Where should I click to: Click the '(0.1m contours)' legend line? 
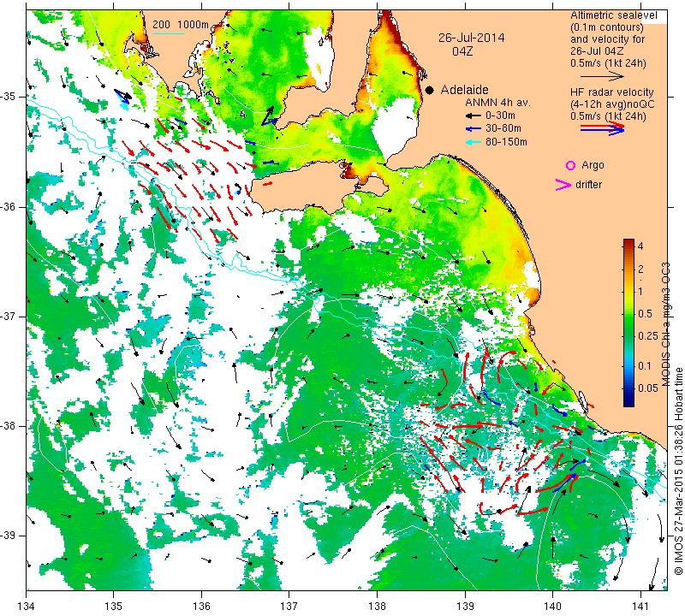point(606,27)
